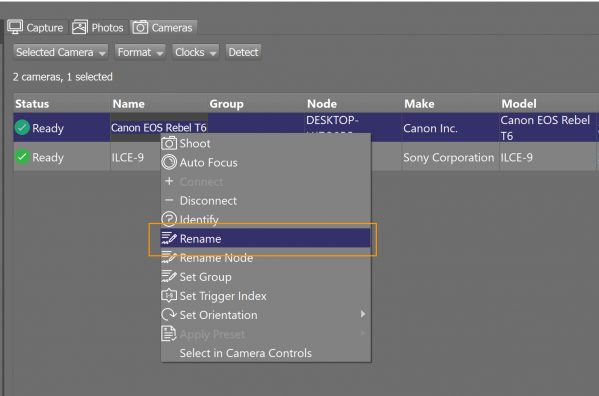599x396 pixels.
Task: Click the Set Orientation rotate icon
Action: click(x=169, y=315)
